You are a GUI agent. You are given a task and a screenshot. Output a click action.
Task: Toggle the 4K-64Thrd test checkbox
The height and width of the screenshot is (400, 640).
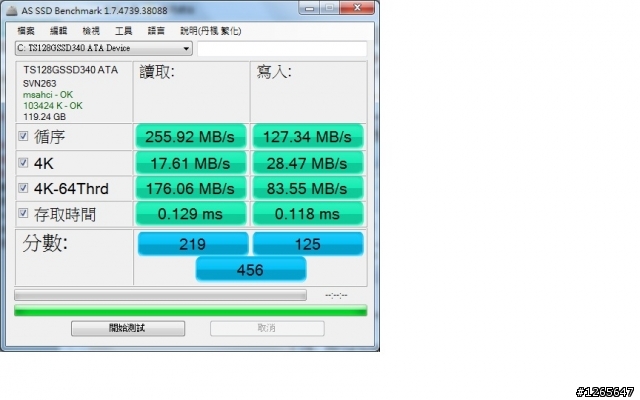click(23, 188)
